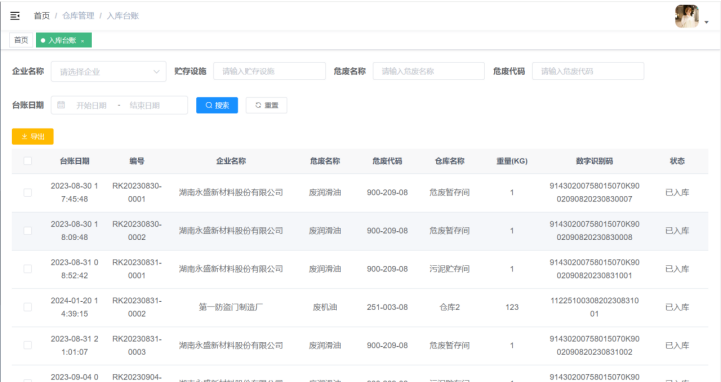The height and width of the screenshot is (382, 721).
Task: Open the user avatar menu
Action: [687, 16]
